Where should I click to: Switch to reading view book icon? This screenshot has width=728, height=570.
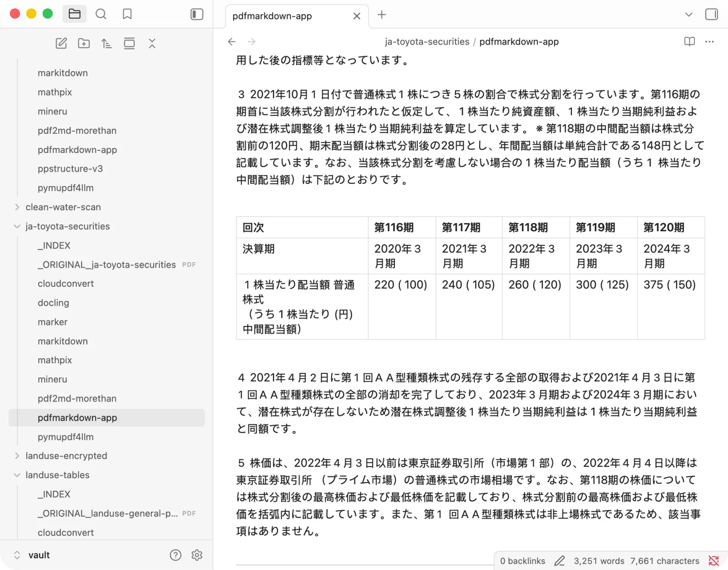click(689, 41)
